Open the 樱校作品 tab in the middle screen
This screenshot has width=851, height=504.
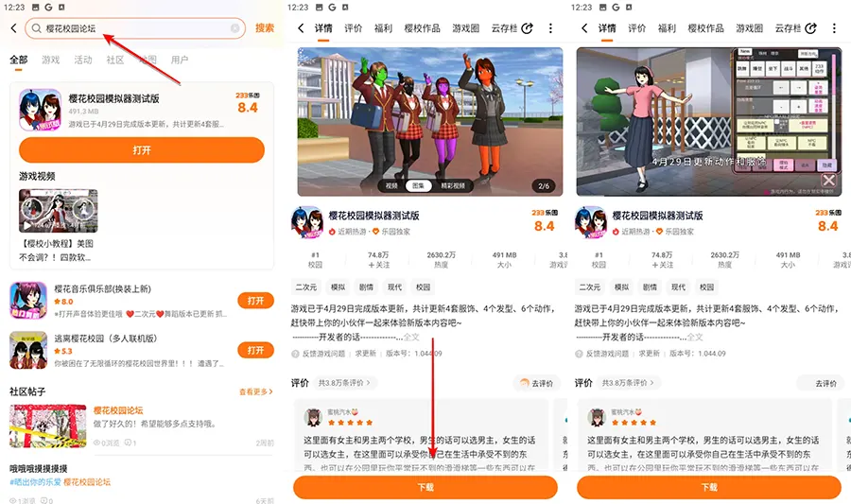[x=423, y=28]
